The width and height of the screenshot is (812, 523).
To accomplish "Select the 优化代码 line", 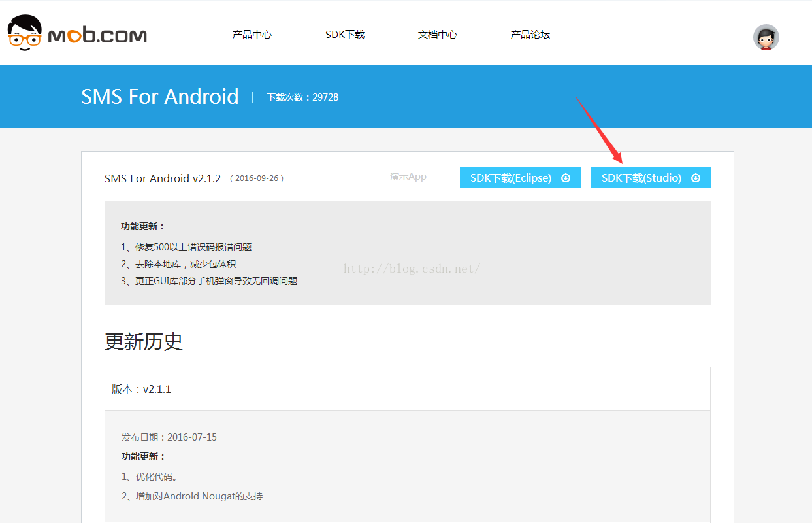I will click(x=150, y=477).
